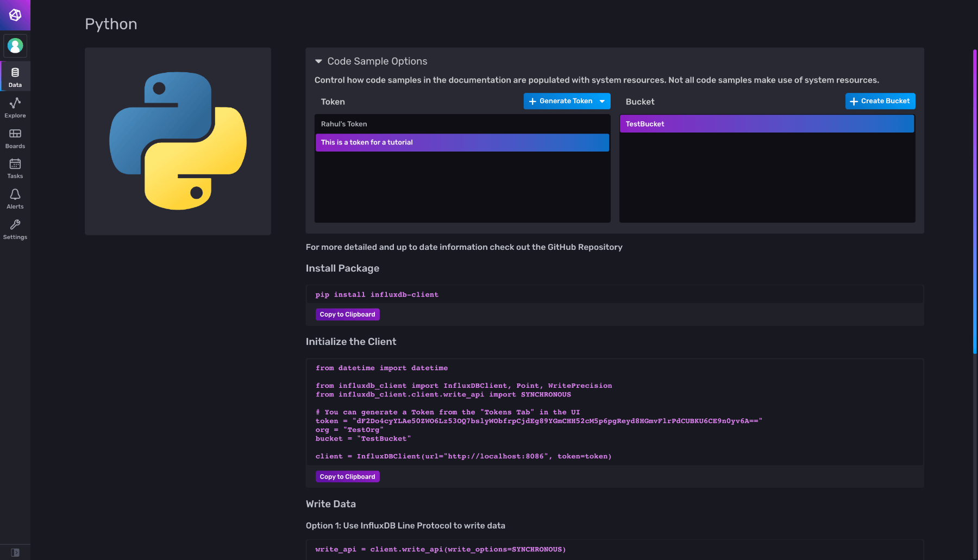Open the Data page from the sidebar
Viewport: 978px width, 560px height.
tap(15, 76)
